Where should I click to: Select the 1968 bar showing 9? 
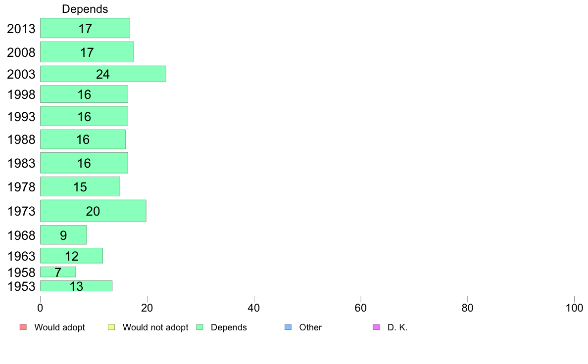tap(63, 235)
